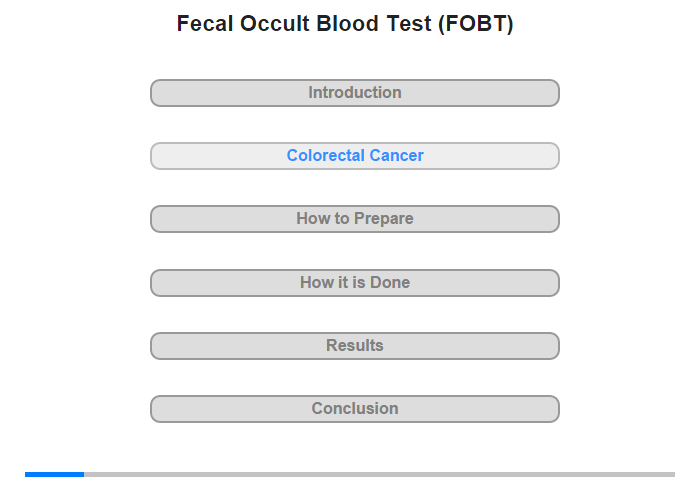This screenshot has height=480, width=700.
Task: Choose the blue-text Colorectal Cancer link
Action: point(355,155)
